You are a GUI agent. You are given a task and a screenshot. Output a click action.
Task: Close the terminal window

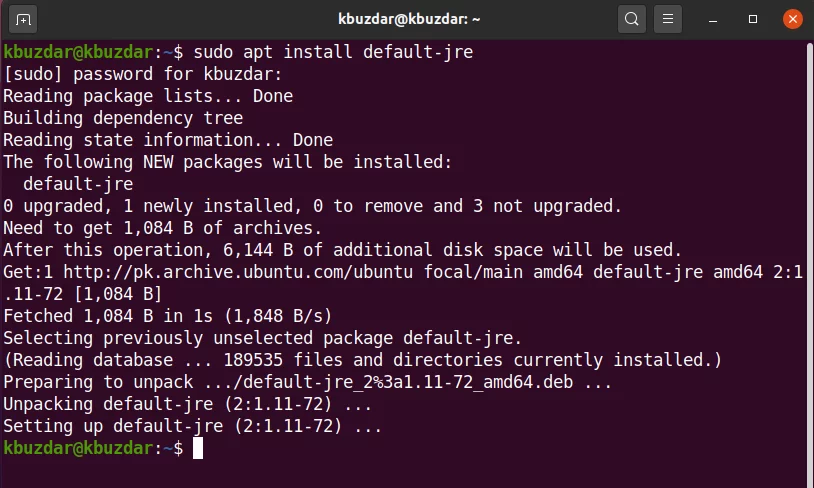click(x=792, y=19)
